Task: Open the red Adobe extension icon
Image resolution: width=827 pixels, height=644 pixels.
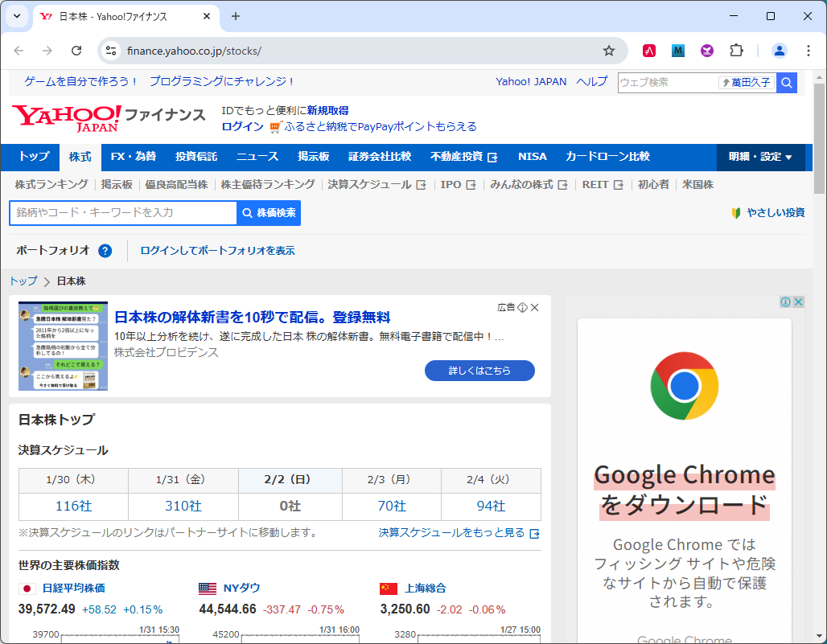Action: (648, 51)
